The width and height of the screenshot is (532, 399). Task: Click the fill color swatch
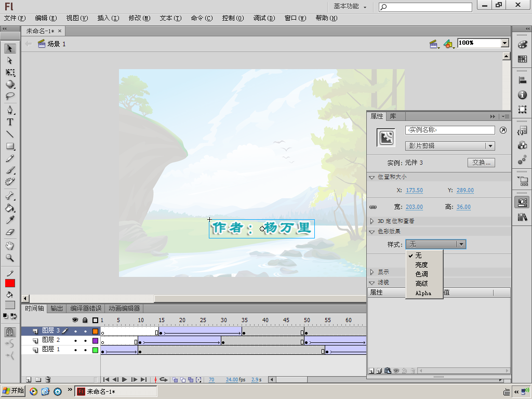click(10, 304)
